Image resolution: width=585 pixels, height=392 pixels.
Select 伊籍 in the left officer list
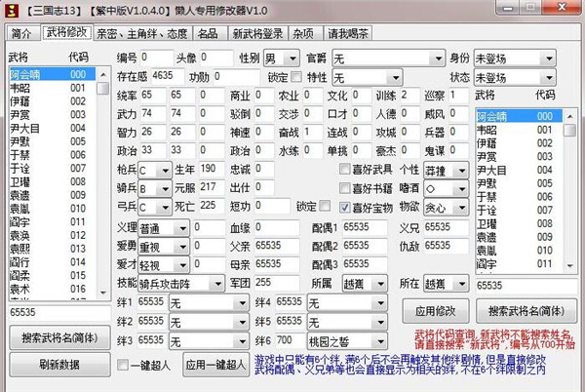53,101
